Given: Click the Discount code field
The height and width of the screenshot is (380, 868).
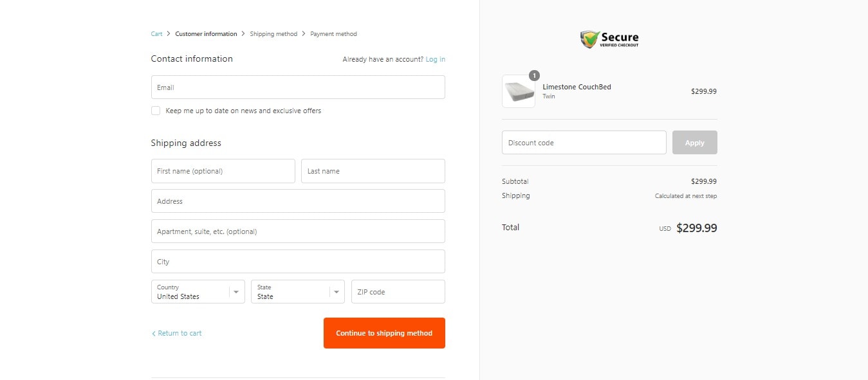Looking at the screenshot, I should coord(584,143).
